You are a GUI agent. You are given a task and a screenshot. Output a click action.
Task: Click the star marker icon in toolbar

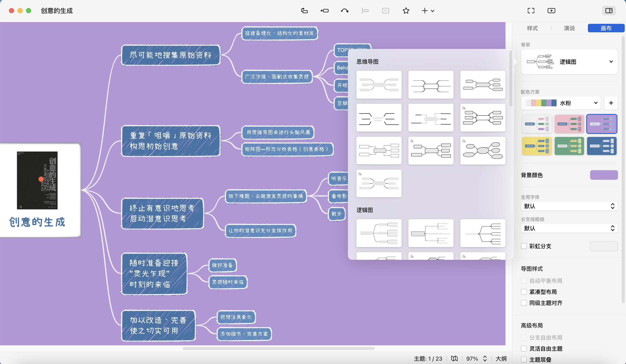[406, 11]
